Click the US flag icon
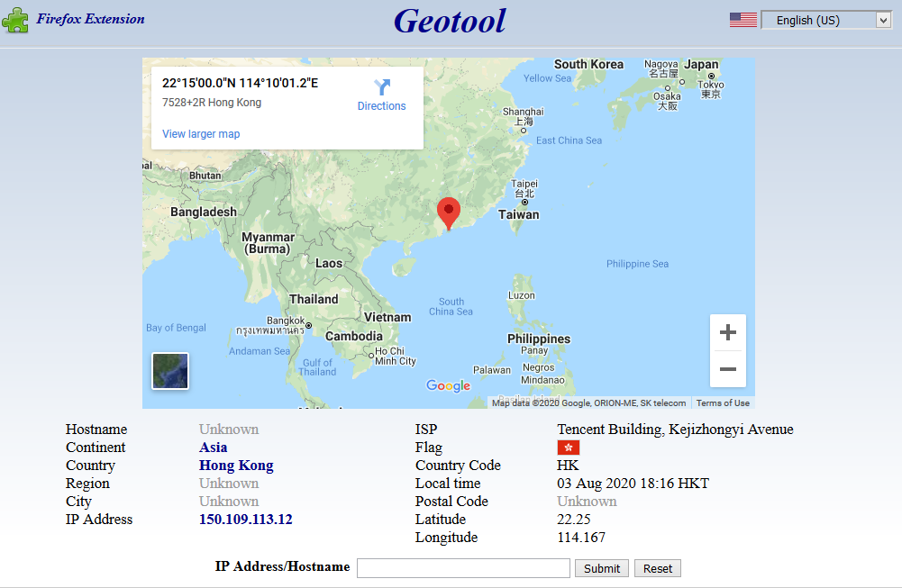 tap(743, 20)
